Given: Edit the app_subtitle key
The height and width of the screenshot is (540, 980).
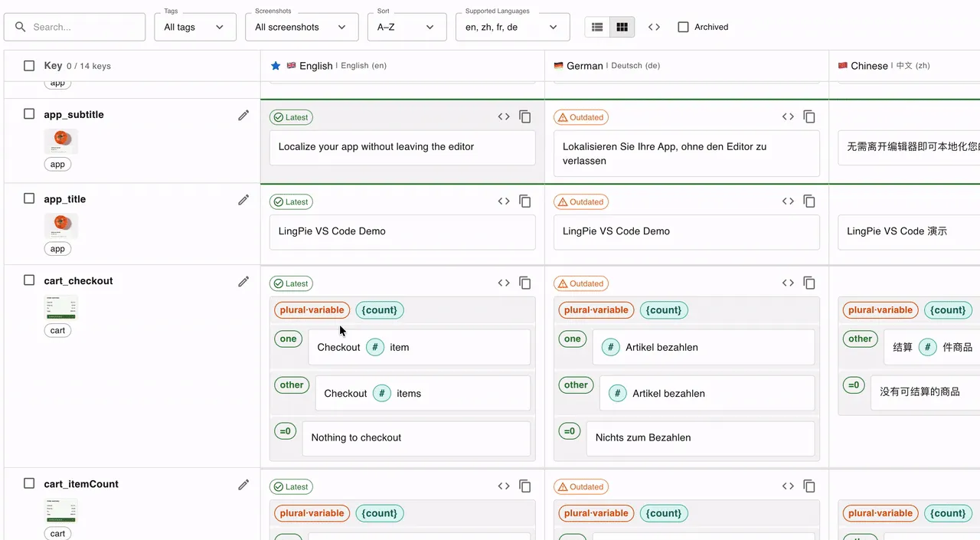Looking at the screenshot, I should click(243, 115).
